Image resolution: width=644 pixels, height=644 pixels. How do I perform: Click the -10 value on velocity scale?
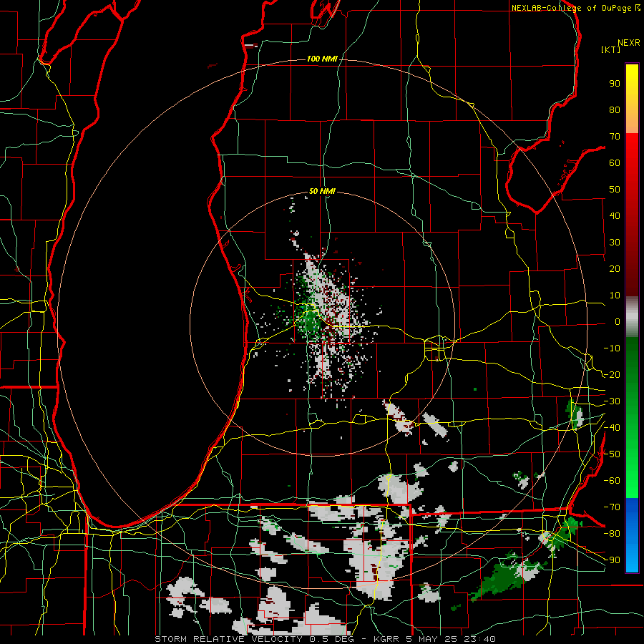point(612,348)
